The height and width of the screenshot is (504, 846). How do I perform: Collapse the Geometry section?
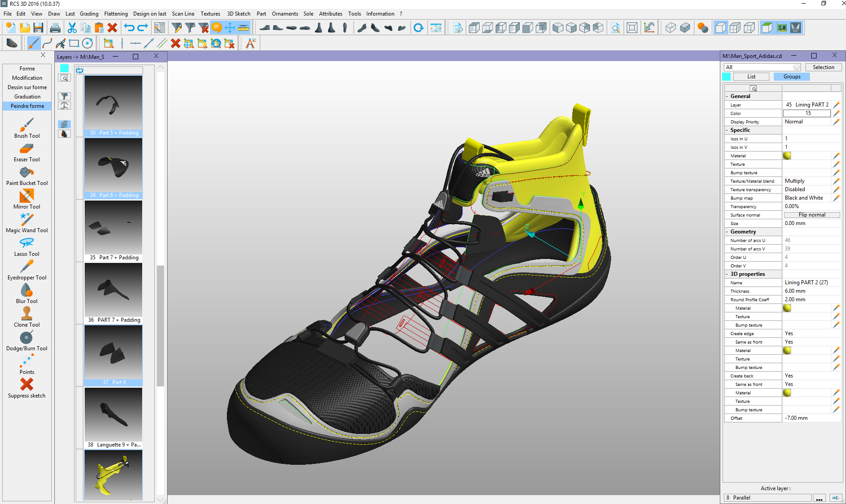tap(727, 232)
